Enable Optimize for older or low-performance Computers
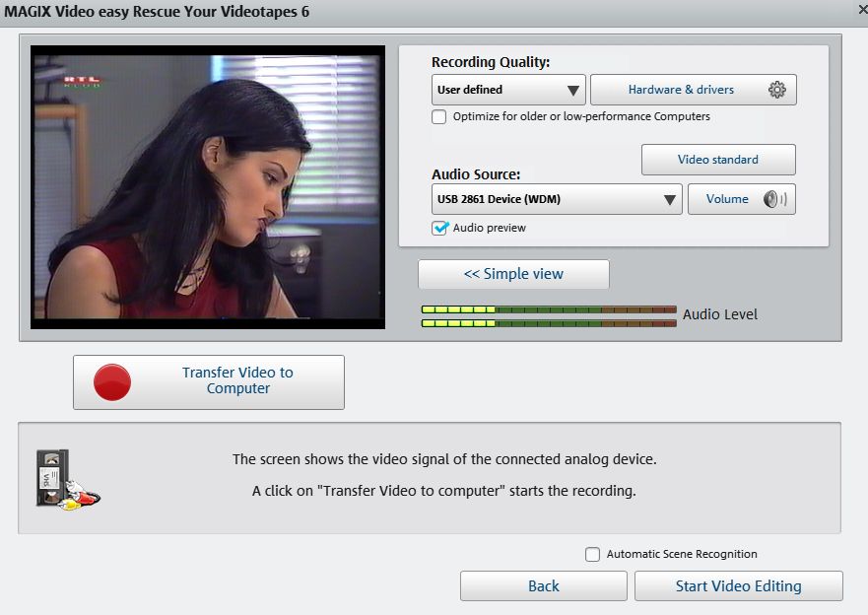The width and height of the screenshot is (868, 615). tap(439, 117)
